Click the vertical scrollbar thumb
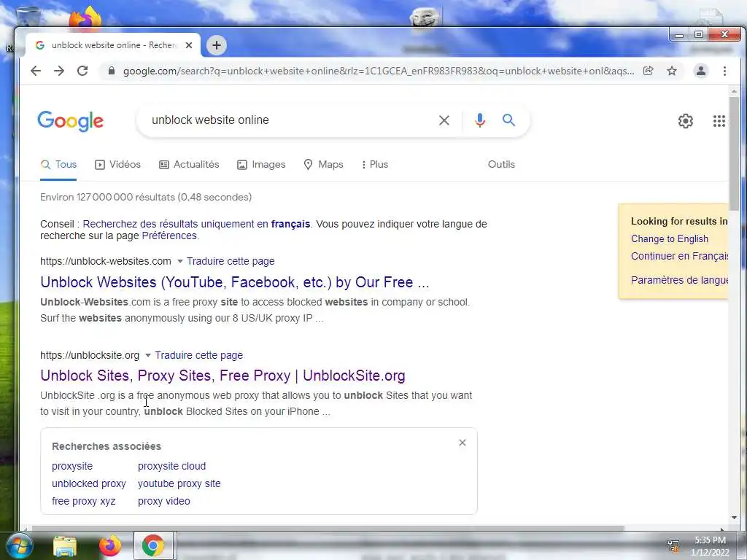Screen dimensions: 747x560 pyautogui.click(x=734, y=152)
